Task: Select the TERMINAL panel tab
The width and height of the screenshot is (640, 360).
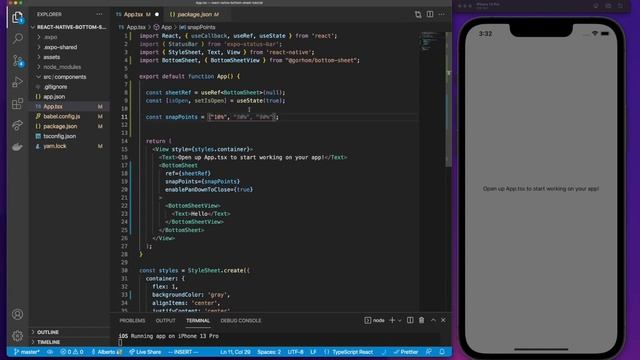Action: pos(198,320)
